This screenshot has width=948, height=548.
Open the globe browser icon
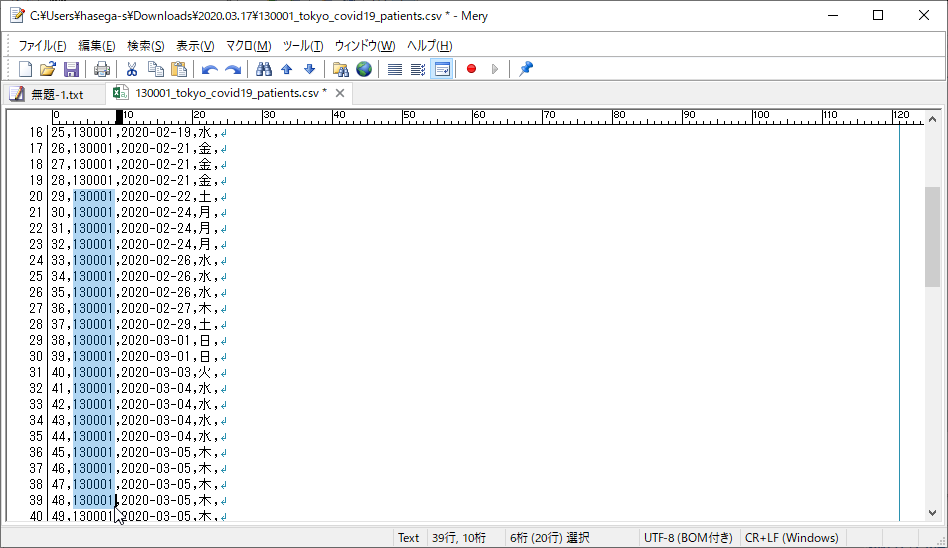point(364,69)
